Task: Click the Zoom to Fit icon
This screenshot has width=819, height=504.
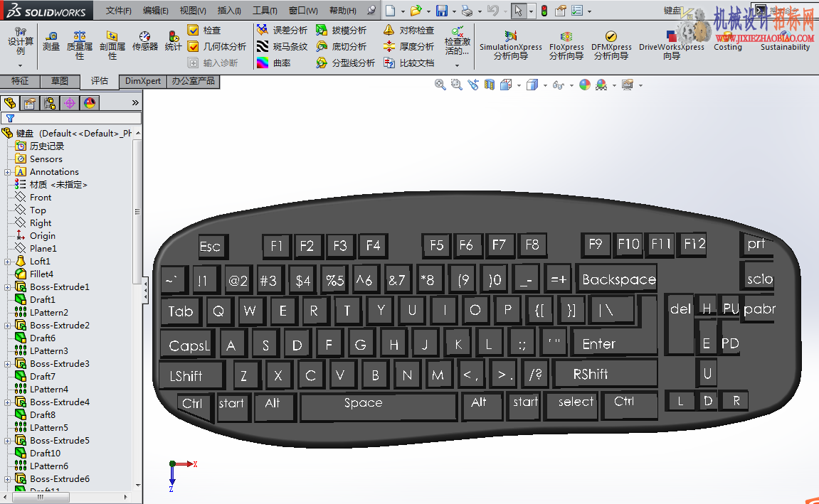Action: coord(440,85)
